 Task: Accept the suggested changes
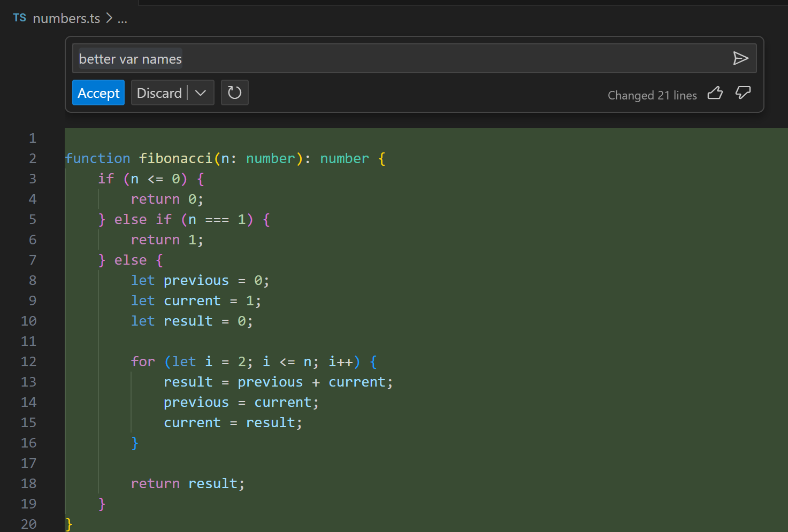click(x=98, y=92)
